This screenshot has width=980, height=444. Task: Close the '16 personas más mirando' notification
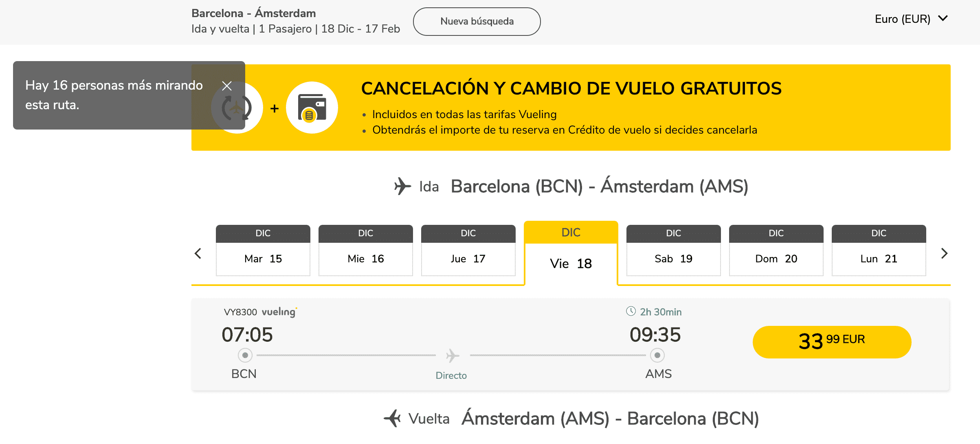pos(227,86)
